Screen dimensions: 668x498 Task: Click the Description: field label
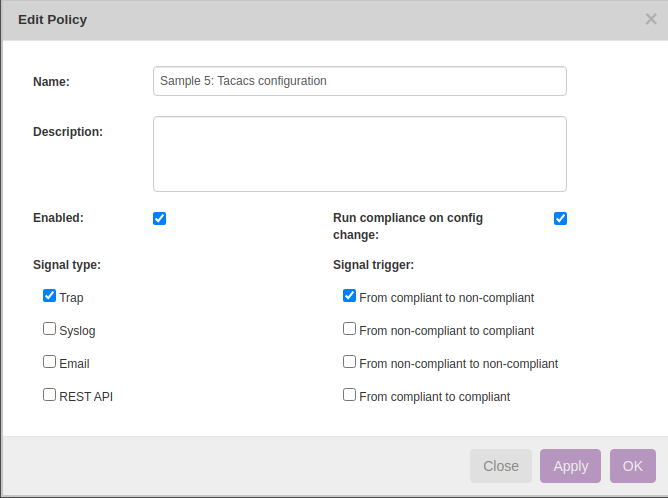pyautogui.click(x=68, y=131)
